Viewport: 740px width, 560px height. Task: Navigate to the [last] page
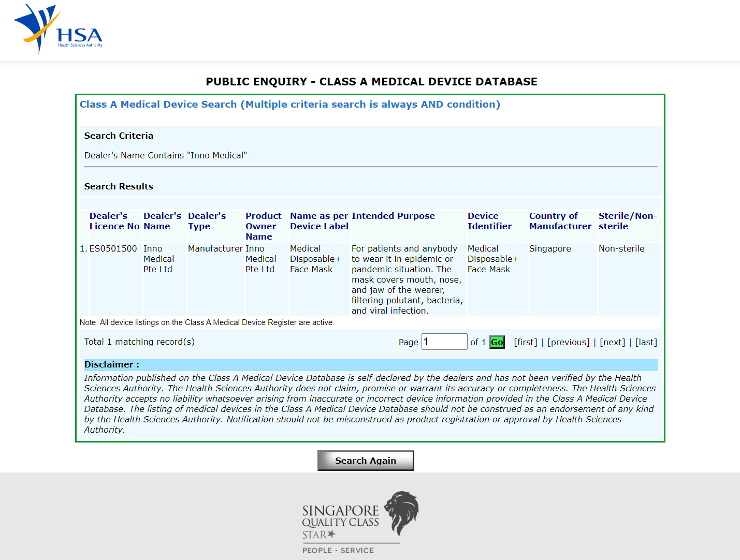coord(646,342)
